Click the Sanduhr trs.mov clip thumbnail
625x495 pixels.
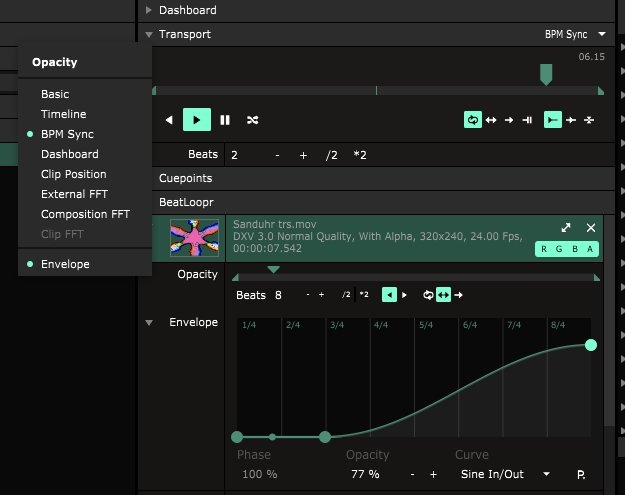(192, 240)
